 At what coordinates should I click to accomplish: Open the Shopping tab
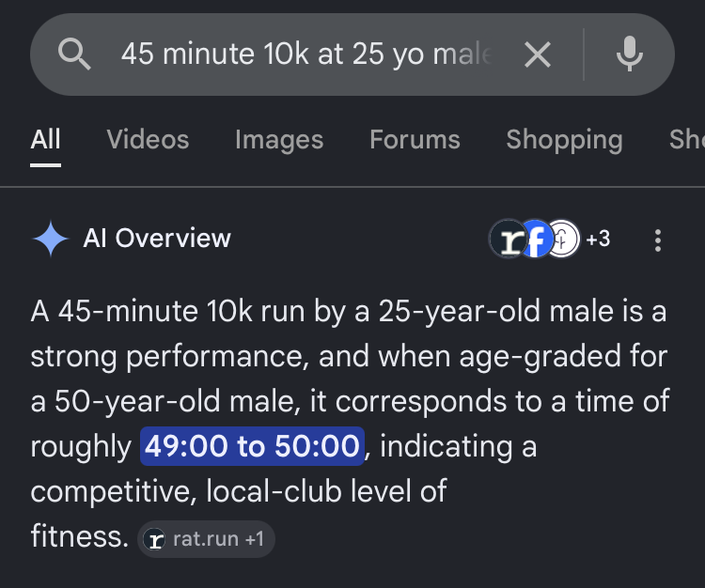[565, 139]
